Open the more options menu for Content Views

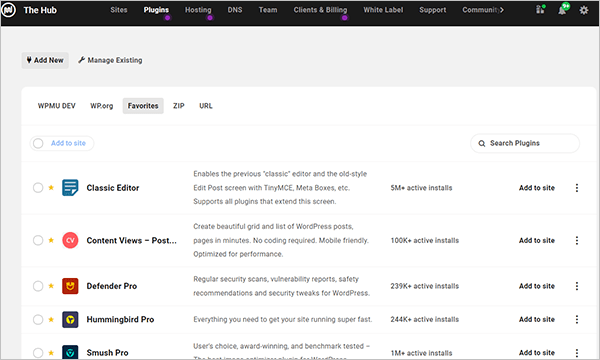pos(577,240)
